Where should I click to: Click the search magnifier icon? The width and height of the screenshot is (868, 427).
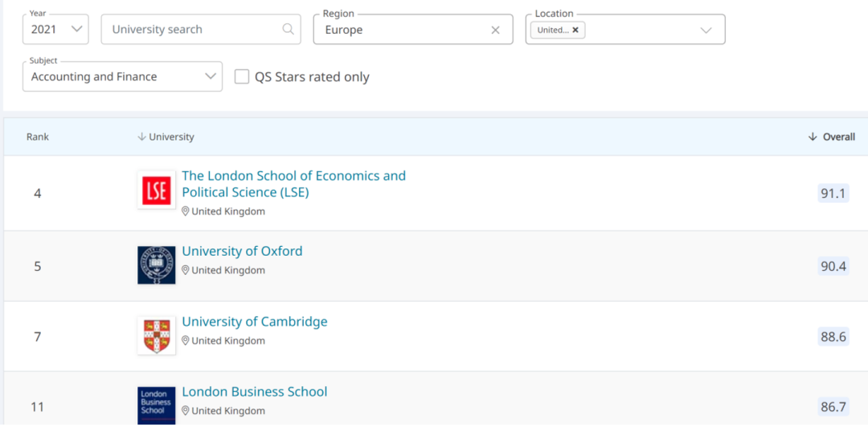[x=288, y=29]
